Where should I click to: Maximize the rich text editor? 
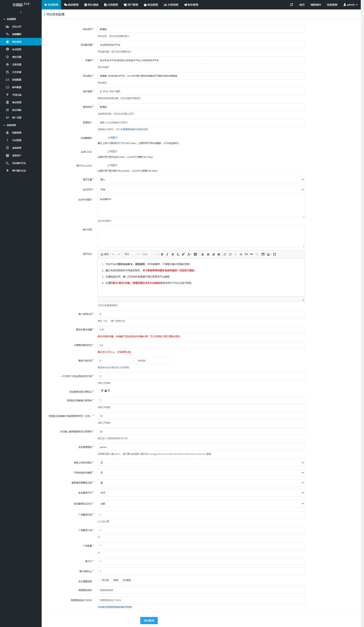tap(275, 254)
